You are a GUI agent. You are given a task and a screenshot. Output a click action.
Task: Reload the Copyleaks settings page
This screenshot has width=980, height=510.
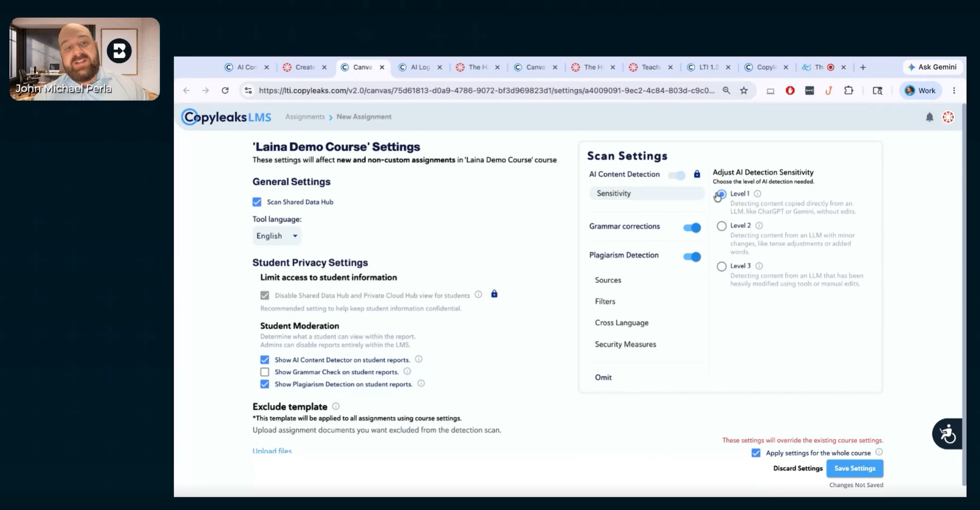[225, 91]
